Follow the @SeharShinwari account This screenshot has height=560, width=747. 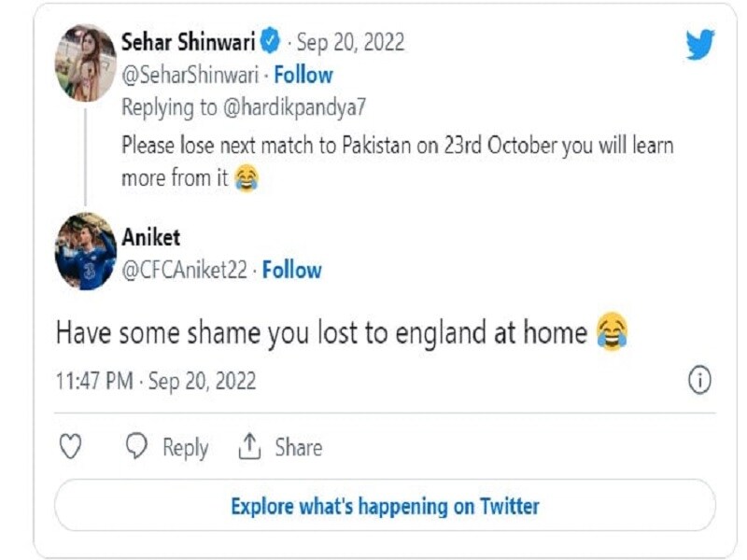(x=303, y=76)
